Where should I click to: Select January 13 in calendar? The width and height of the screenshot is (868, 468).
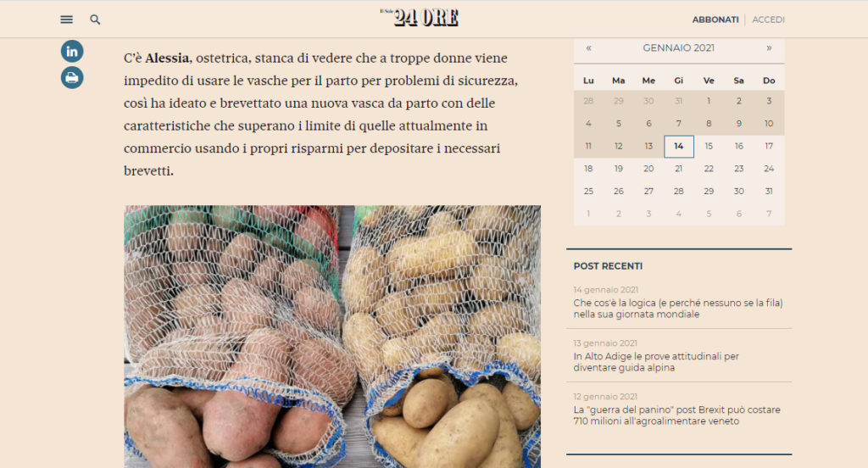coord(648,146)
